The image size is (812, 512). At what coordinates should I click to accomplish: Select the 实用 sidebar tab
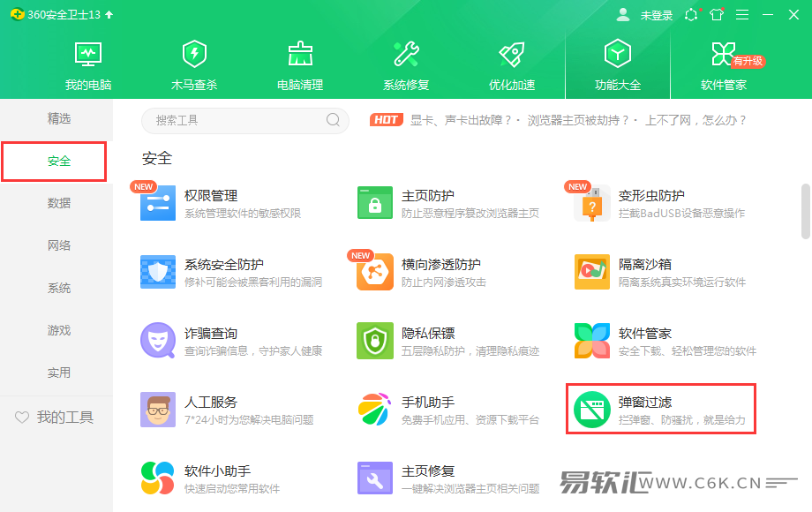point(59,373)
